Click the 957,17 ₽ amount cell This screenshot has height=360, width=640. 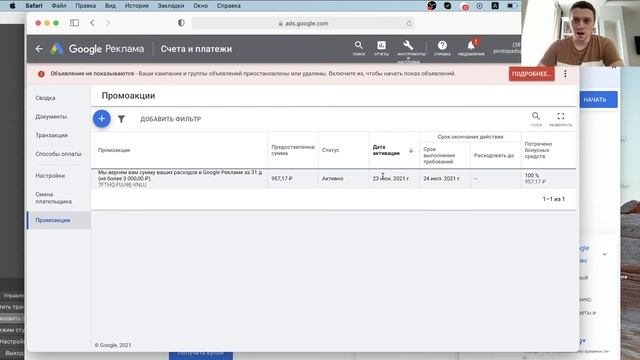tap(282, 179)
